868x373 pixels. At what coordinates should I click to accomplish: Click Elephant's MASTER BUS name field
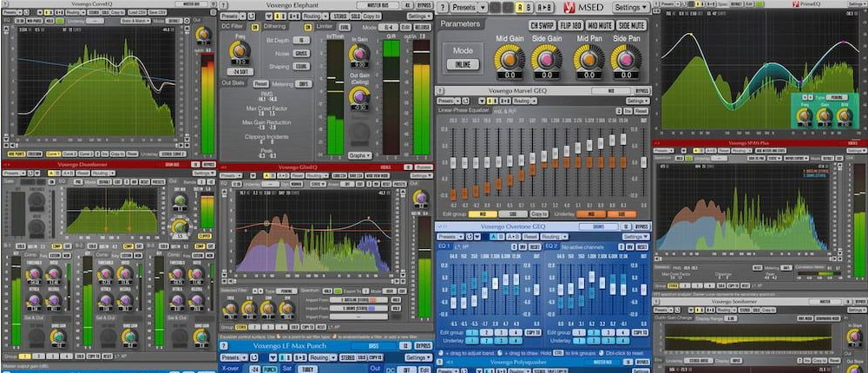click(377, 5)
